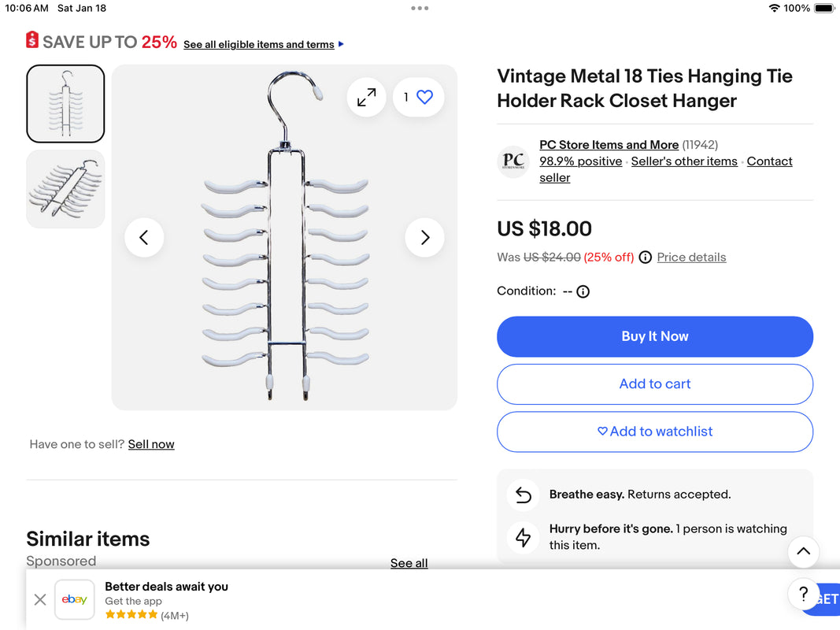The height and width of the screenshot is (630, 840).
Task: Open Seller's other items link
Action: [x=684, y=161]
